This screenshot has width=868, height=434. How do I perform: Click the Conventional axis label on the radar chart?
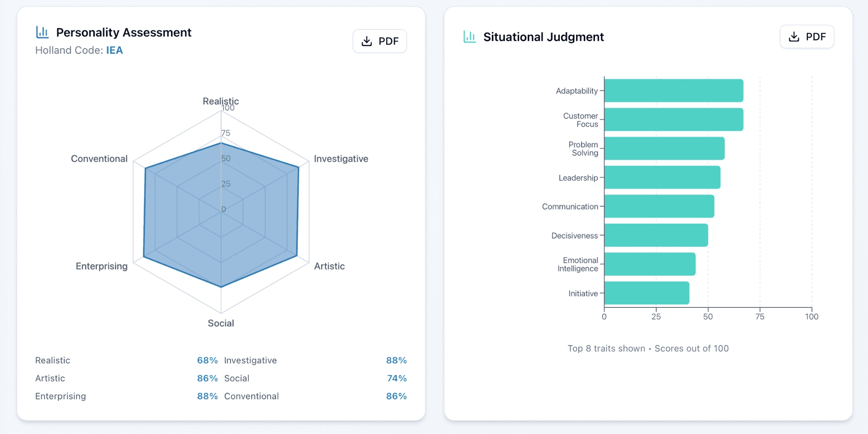coord(99,159)
